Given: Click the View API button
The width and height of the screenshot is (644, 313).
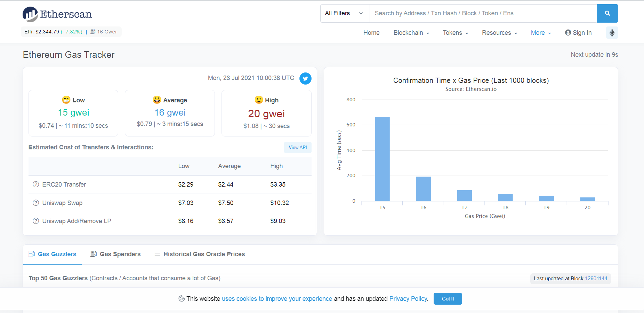Looking at the screenshot, I should click(298, 147).
